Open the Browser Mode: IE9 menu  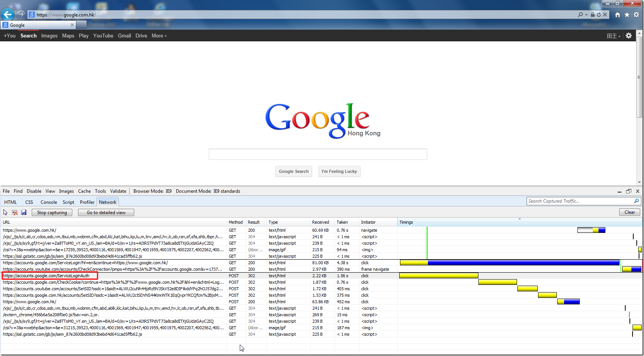coord(153,191)
